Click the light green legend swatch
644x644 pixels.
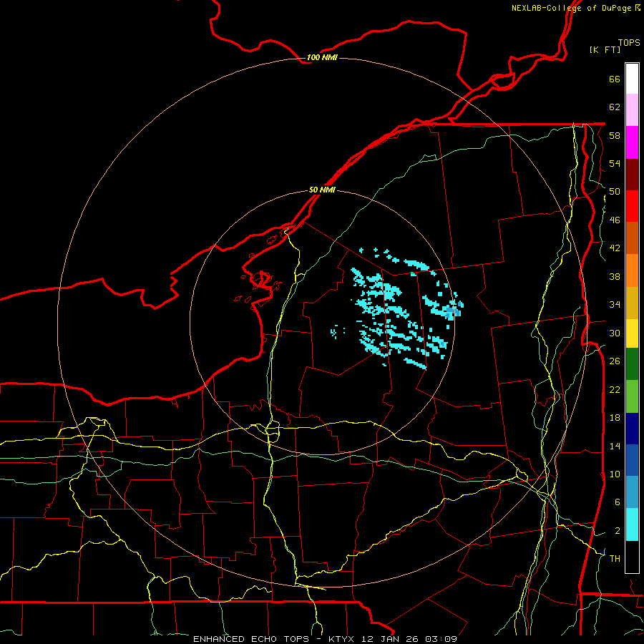point(632,396)
